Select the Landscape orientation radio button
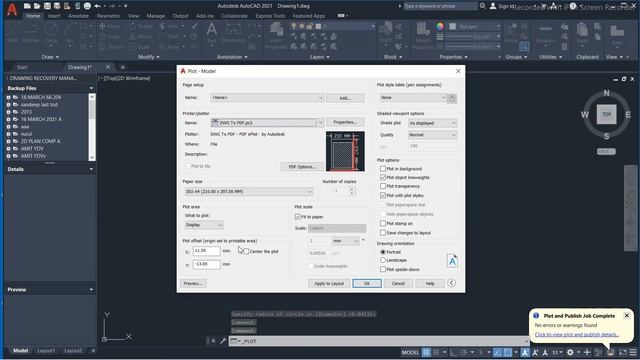 [383, 260]
